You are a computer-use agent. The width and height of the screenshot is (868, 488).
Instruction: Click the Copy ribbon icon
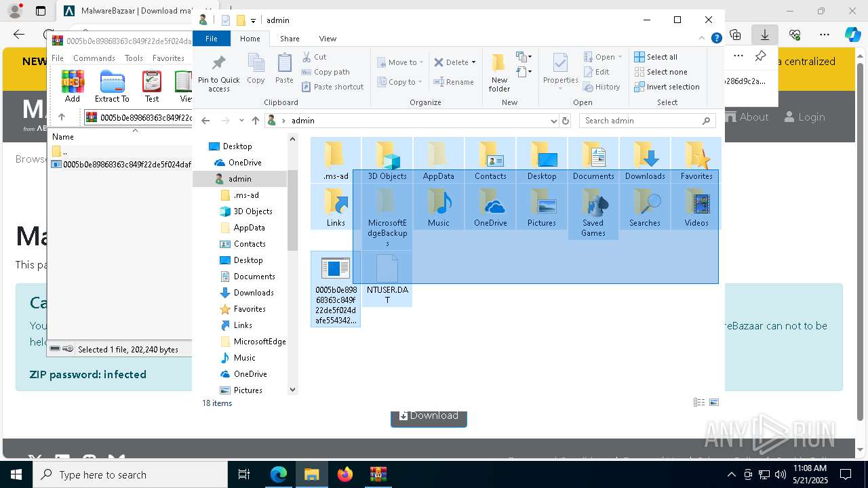(x=256, y=69)
